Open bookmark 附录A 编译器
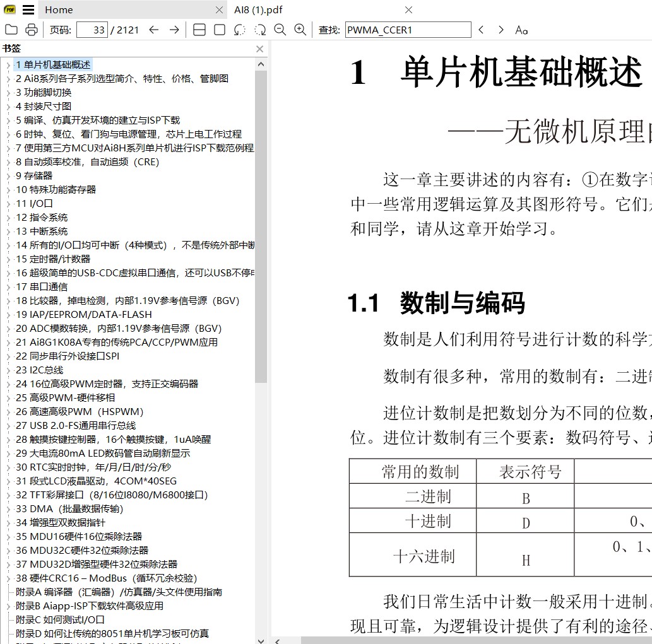This screenshot has height=644, width=652. (119, 592)
